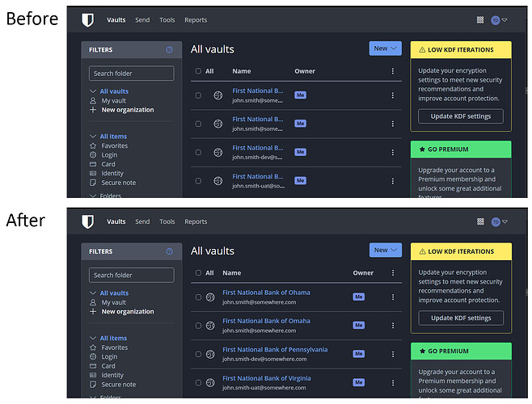Open the New dropdown button in Before screenshot
Viewport: 532px width, 404px height.
click(x=385, y=48)
